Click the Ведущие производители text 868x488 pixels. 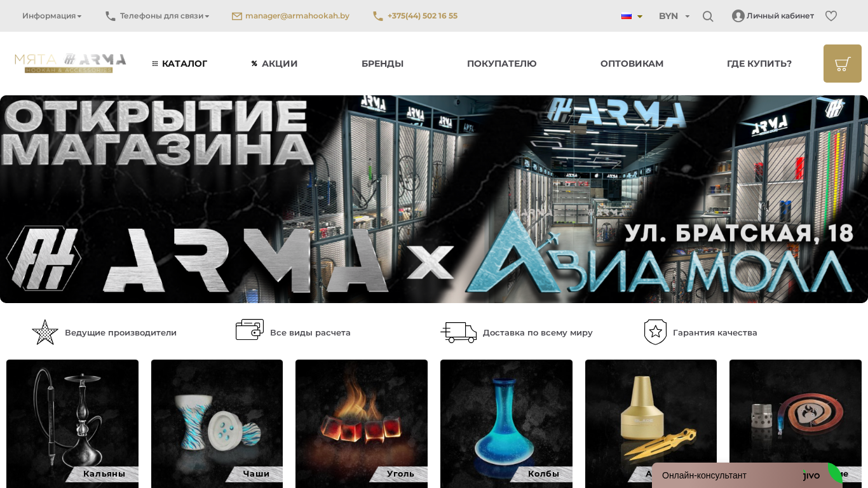pos(121,332)
